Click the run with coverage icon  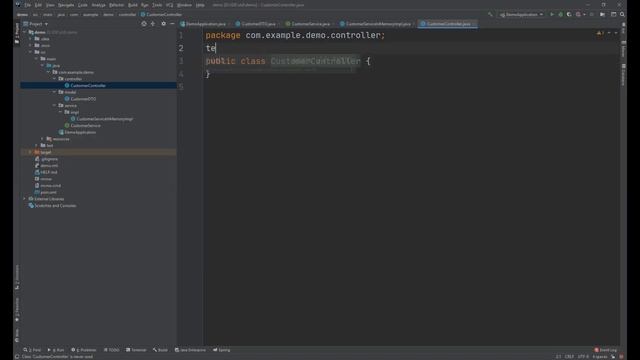569,14
